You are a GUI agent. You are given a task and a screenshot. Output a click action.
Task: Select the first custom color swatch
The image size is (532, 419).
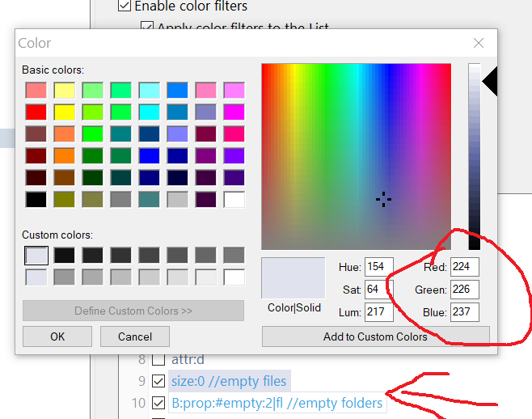coord(36,256)
